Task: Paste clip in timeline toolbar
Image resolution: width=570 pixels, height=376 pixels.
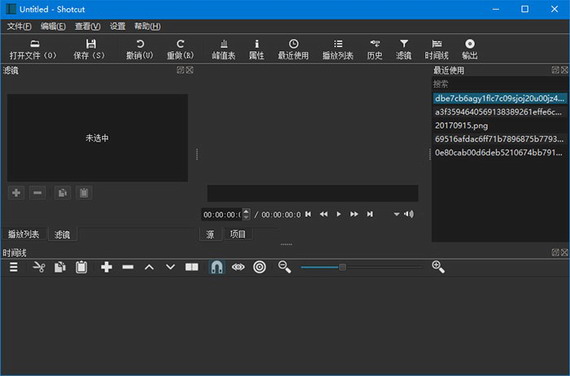Action: [81, 267]
